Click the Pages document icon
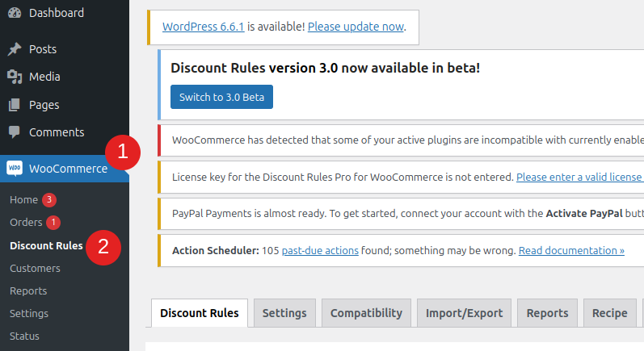 click(x=15, y=105)
